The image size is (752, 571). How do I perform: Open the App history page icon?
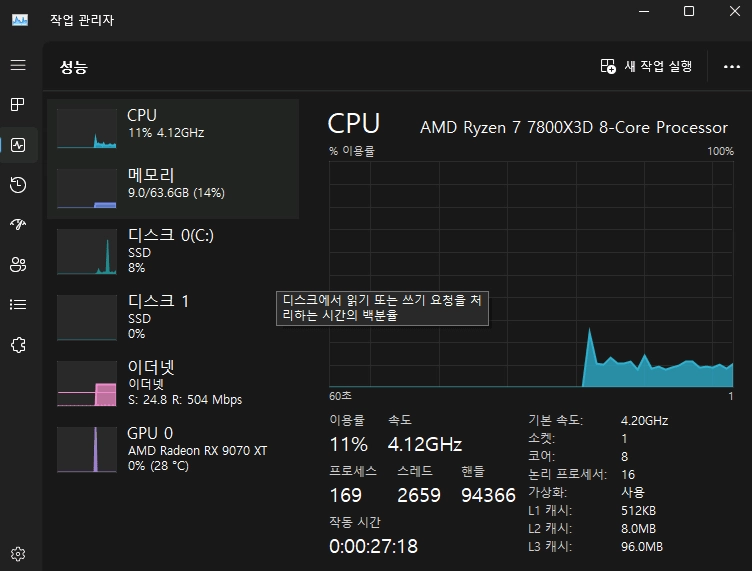[18, 185]
